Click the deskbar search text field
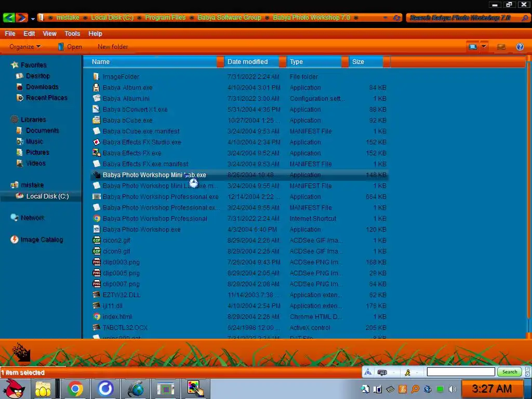This screenshot has width=532, height=399. (x=461, y=372)
